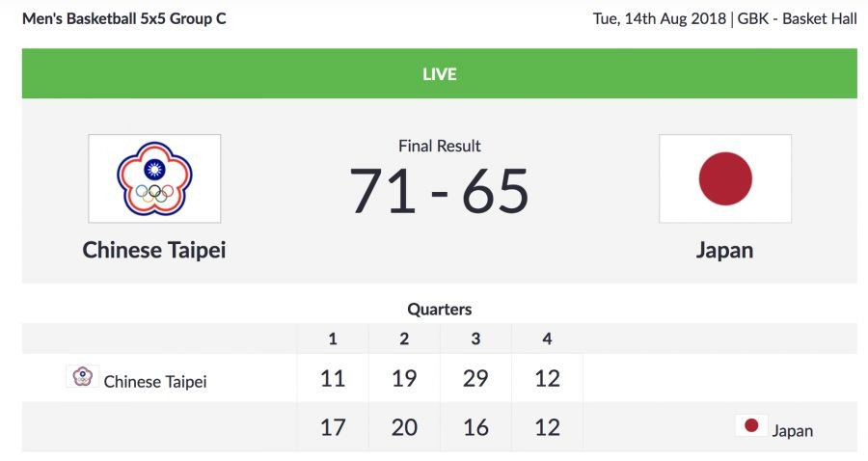Select quarter 4 column header
The image size is (868, 461).
tap(547, 339)
